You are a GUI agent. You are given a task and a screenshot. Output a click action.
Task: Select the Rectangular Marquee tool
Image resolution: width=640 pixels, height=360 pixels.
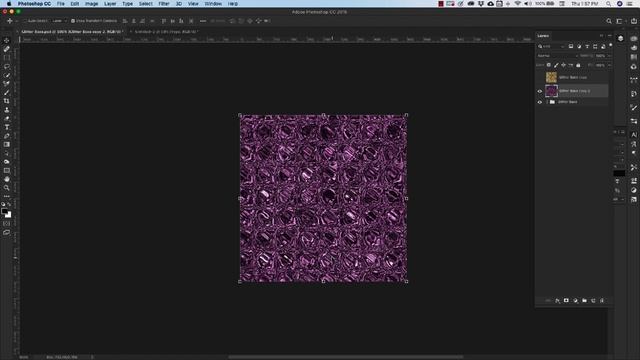click(x=7, y=58)
